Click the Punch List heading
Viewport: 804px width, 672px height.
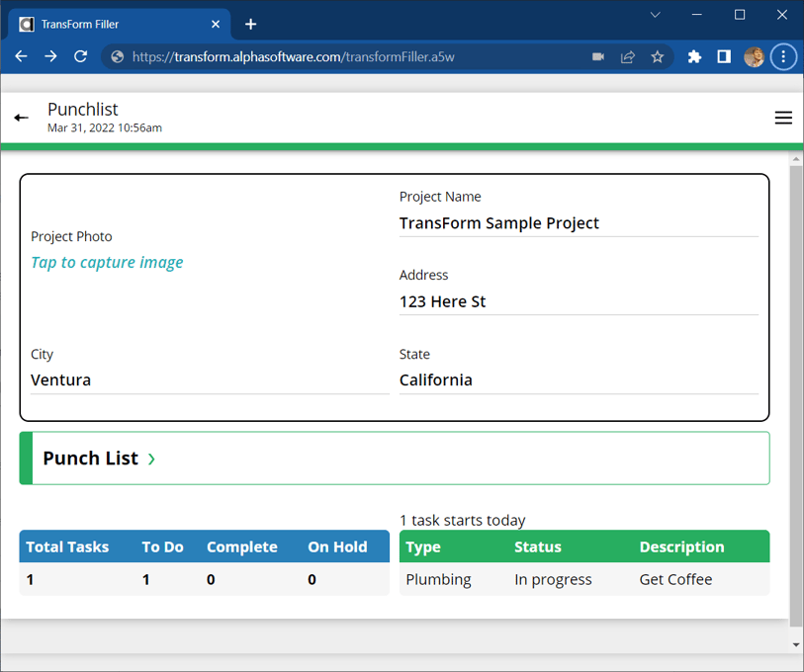pos(92,459)
